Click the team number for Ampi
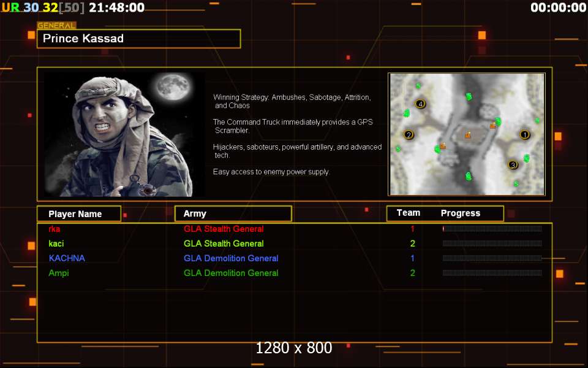 coord(412,273)
